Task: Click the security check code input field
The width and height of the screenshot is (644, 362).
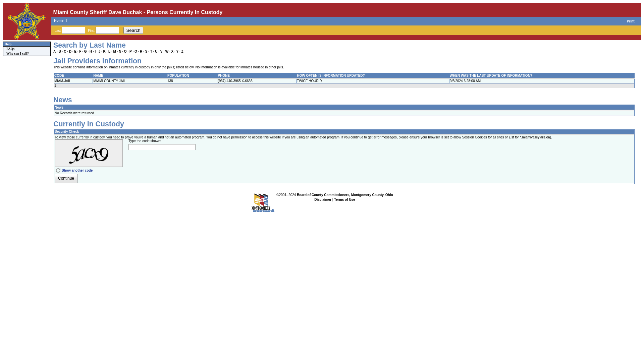Action: (x=161, y=147)
